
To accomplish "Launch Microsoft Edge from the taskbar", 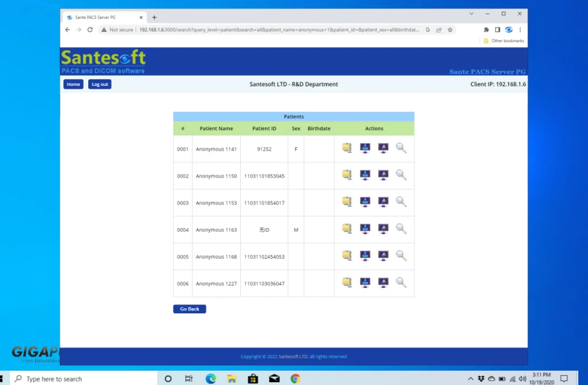I will coord(211,379).
